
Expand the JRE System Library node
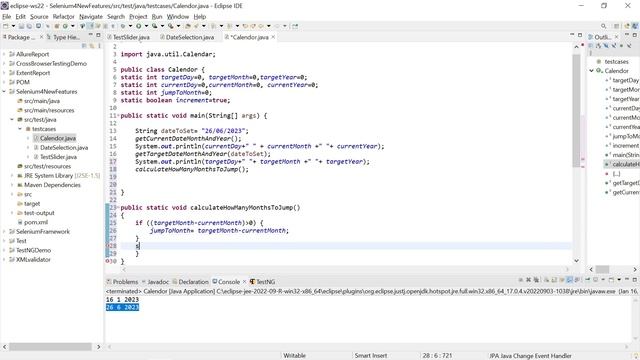[12, 176]
